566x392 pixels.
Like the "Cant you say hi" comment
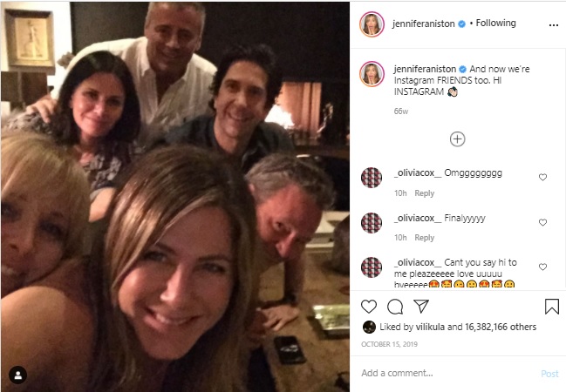(x=542, y=267)
